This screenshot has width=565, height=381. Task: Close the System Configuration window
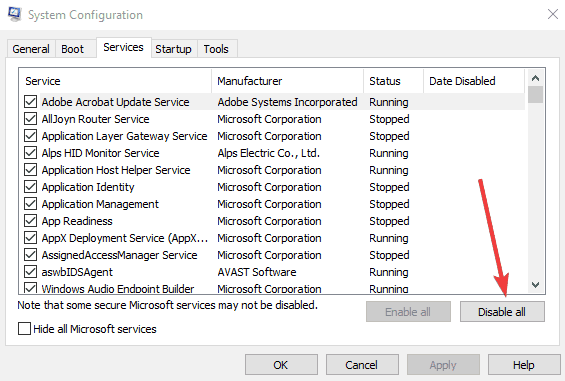[x=553, y=14]
